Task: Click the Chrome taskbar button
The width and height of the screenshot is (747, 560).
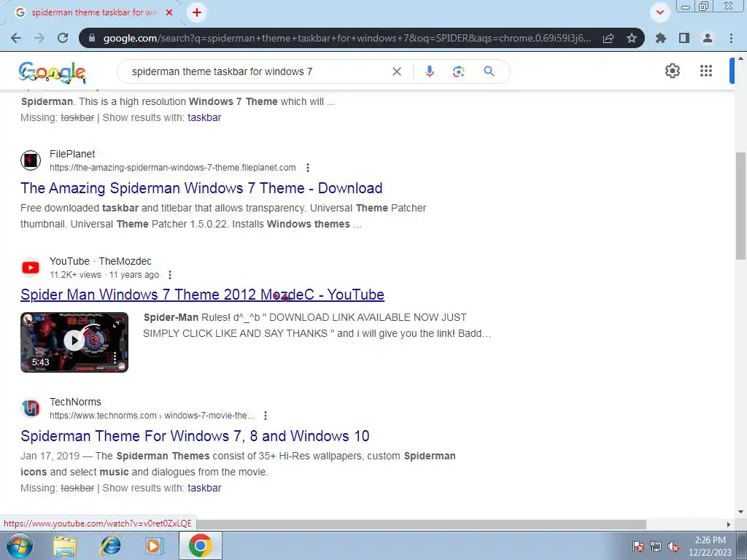Action: click(x=200, y=545)
